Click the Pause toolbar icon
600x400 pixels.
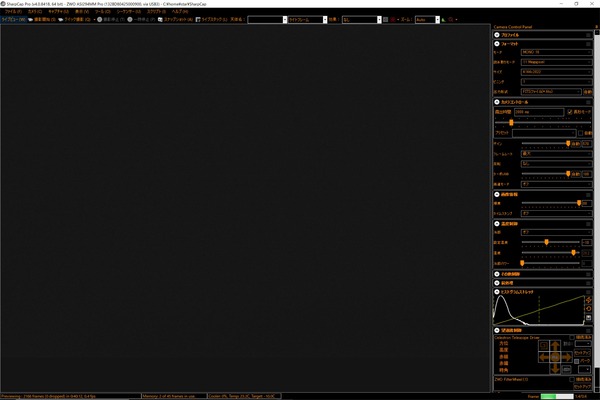pos(130,20)
